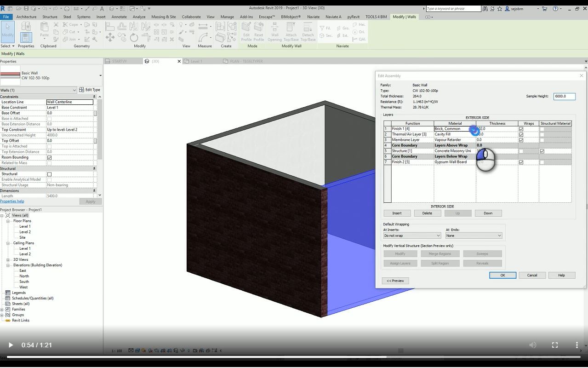Open the Annotate ribbon tab
The width and height of the screenshot is (588, 368).
119,17
